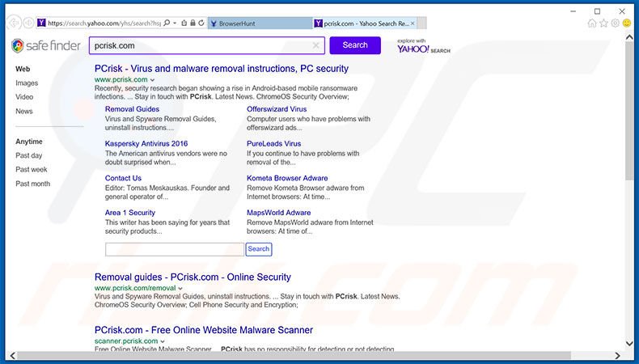The image size is (639, 364).
Task: Open the address bar autocomplete dropdown arrow
Action: click(x=175, y=23)
